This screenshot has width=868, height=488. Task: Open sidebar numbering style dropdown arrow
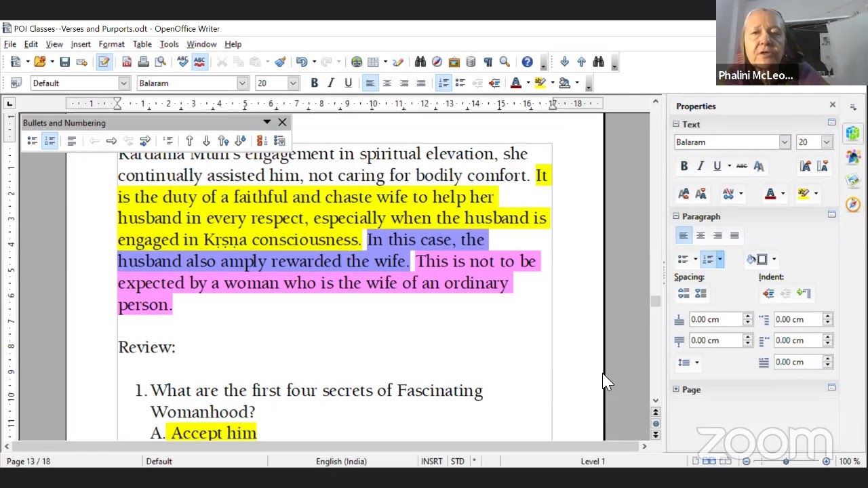tap(720, 260)
